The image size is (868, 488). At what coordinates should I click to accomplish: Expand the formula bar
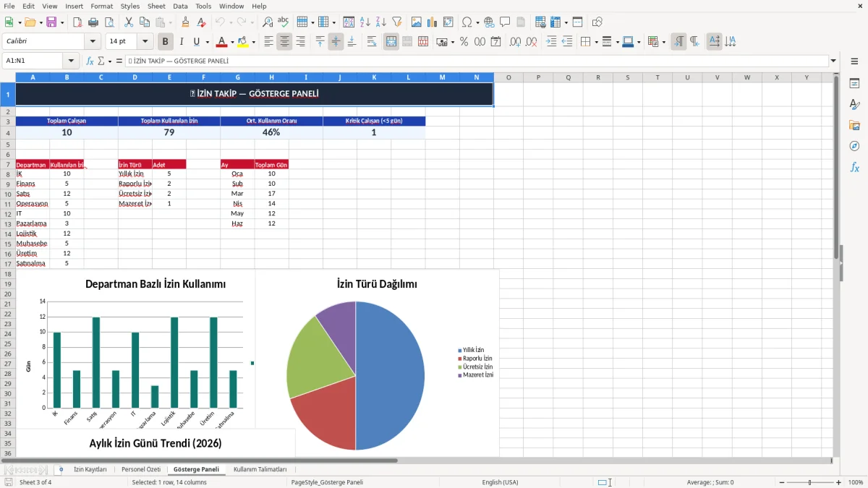pyautogui.click(x=833, y=61)
